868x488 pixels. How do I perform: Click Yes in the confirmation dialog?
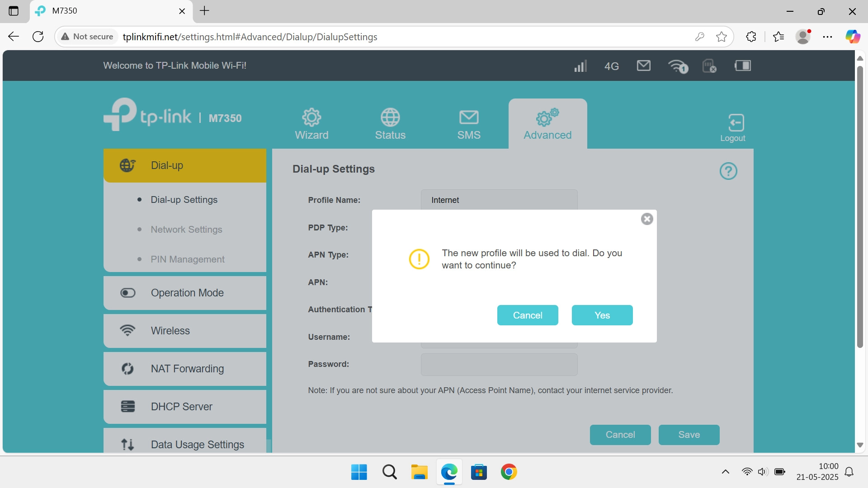[602, 315]
